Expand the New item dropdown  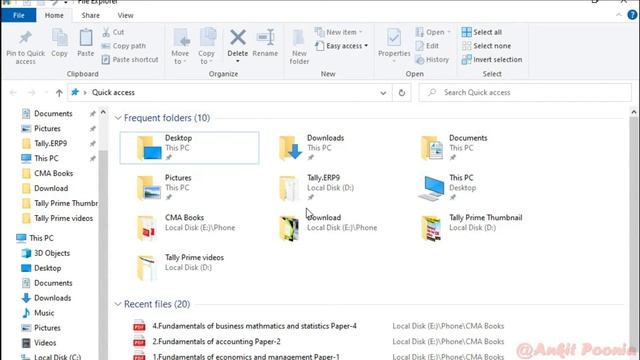(x=338, y=32)
